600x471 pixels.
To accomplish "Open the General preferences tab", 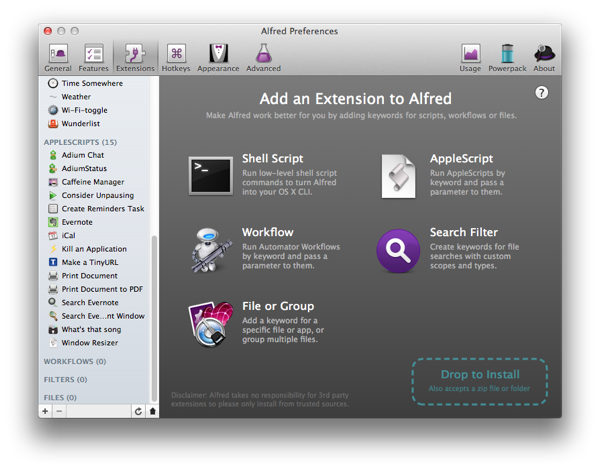I will point(58,58).
